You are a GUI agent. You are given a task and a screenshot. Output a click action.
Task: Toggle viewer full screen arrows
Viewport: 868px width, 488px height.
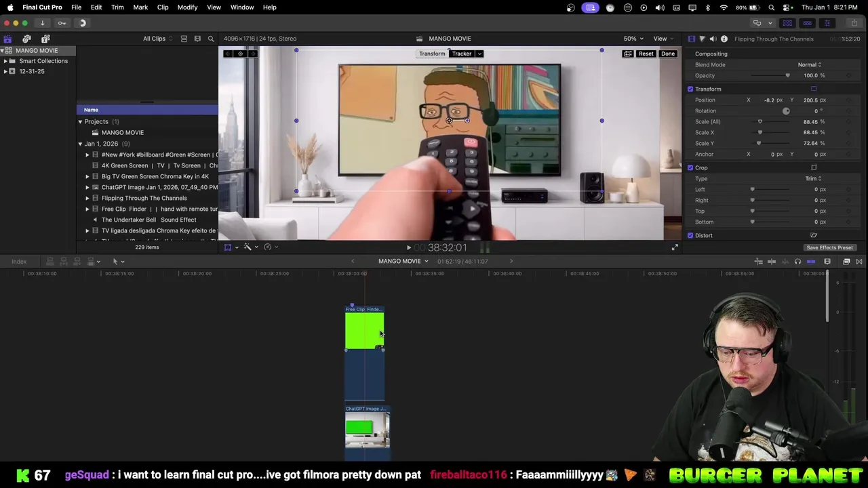pyautogui.click(x=675, y=247)
